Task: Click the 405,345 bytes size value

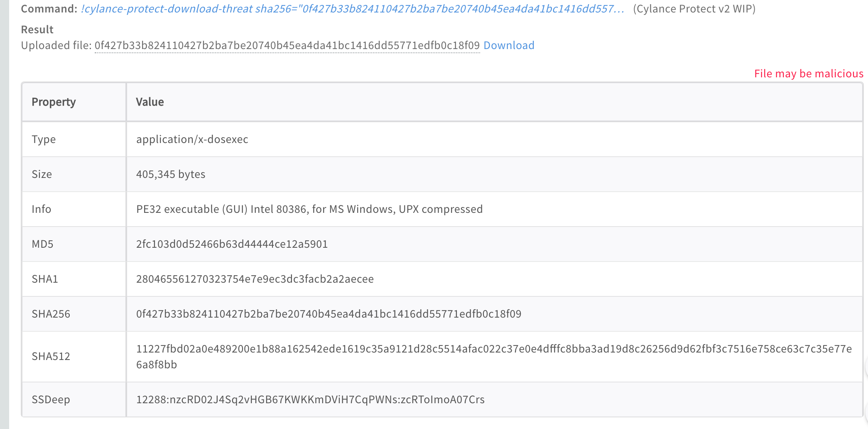Action: click(x=171, y=174)
